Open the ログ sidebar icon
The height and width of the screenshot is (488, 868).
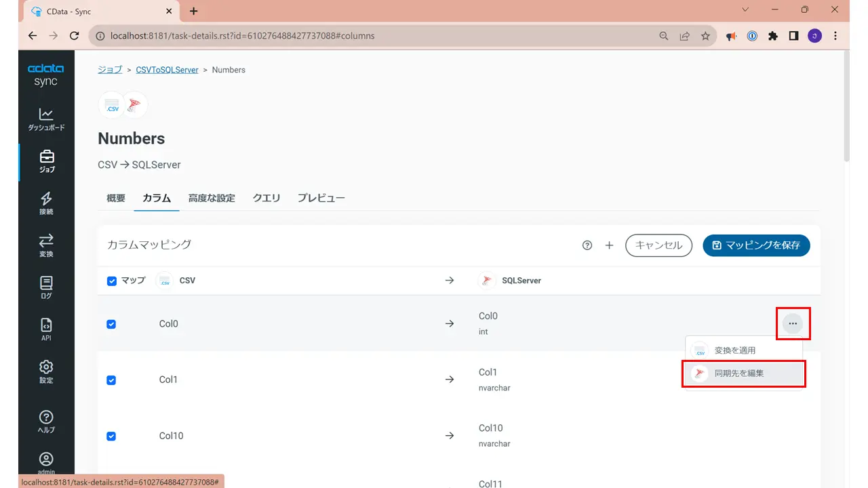tap(46, 287)
